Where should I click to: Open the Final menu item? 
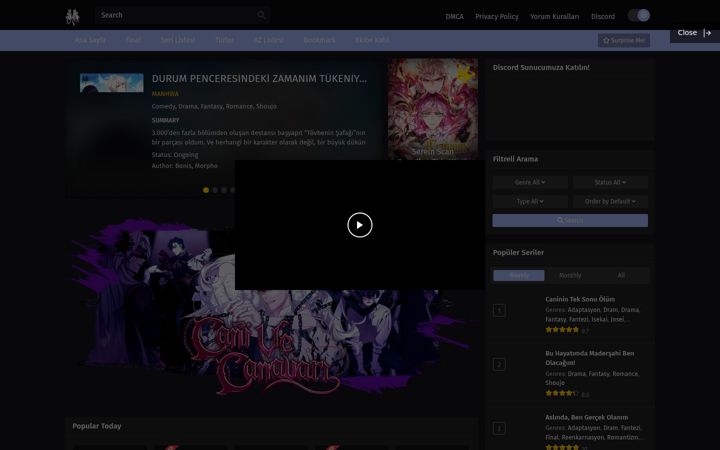click(x=133, y=40)
